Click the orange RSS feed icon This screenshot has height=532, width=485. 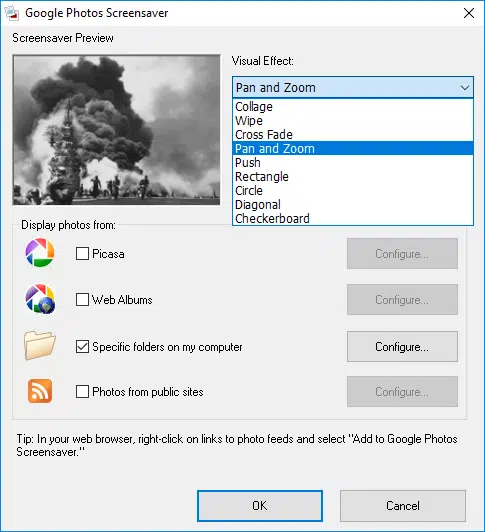40,391
